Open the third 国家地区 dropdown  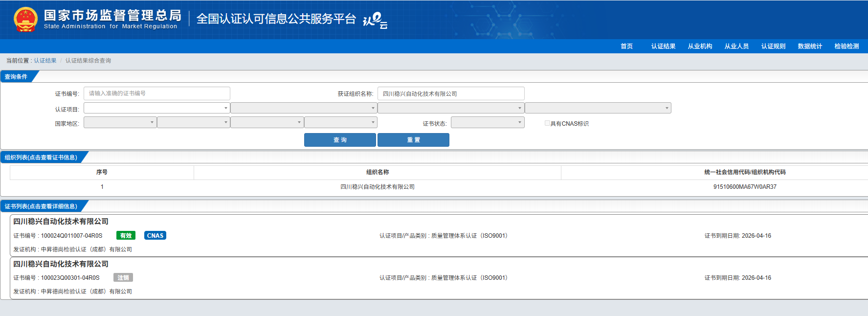(x=267, y=122)
